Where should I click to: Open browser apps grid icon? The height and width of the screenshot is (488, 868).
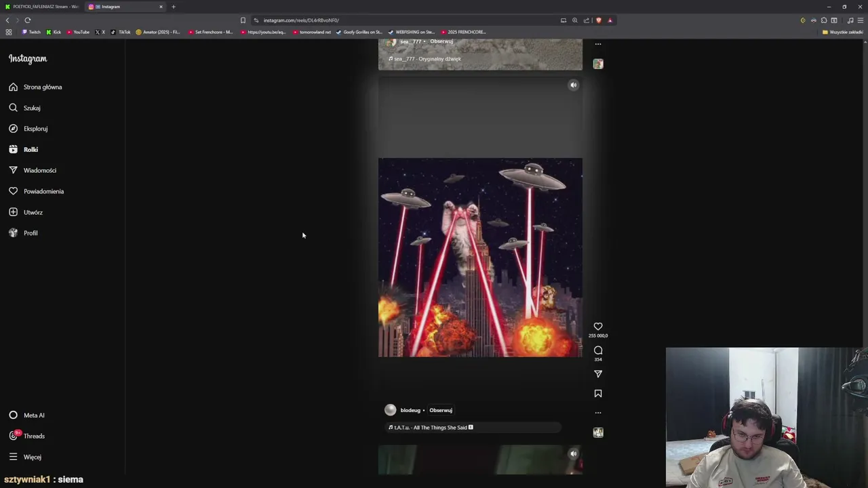[9, 32]
